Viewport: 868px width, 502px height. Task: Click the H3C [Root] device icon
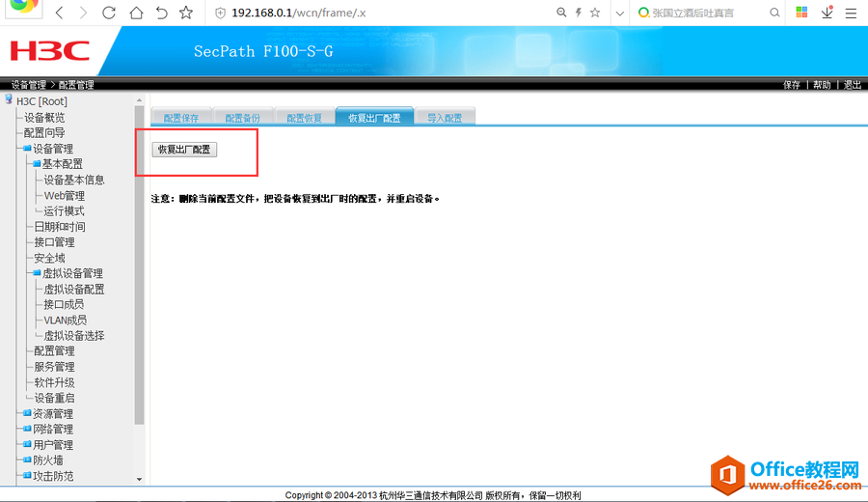[9, 99]
